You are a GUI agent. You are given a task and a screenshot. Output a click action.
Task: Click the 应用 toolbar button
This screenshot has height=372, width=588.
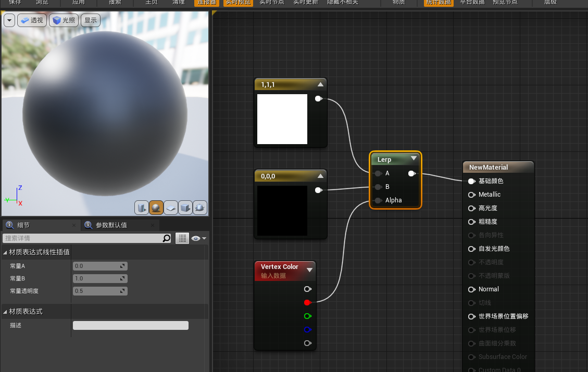[x=78, y=2]
